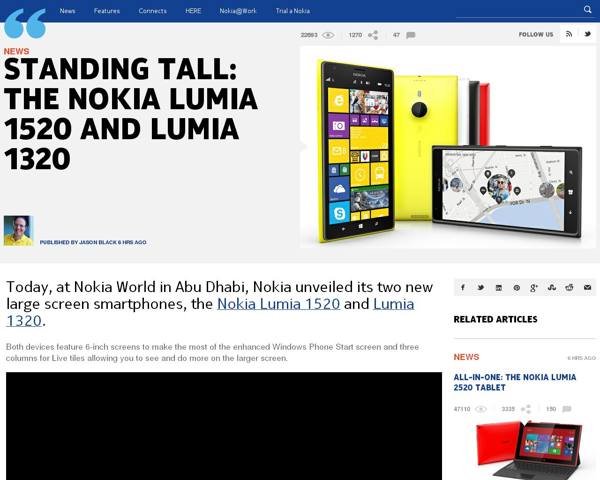
Task: Click author Jason Black's profile photo
Action: pyautogui.click(x=18, y=230)
